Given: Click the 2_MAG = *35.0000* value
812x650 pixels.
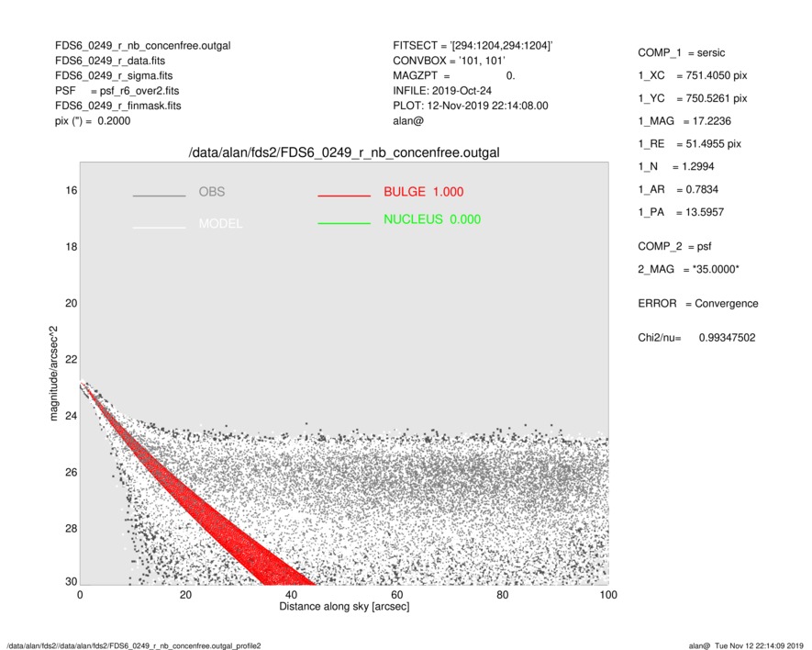Looking at the screenshot, I should coord(689,270).
